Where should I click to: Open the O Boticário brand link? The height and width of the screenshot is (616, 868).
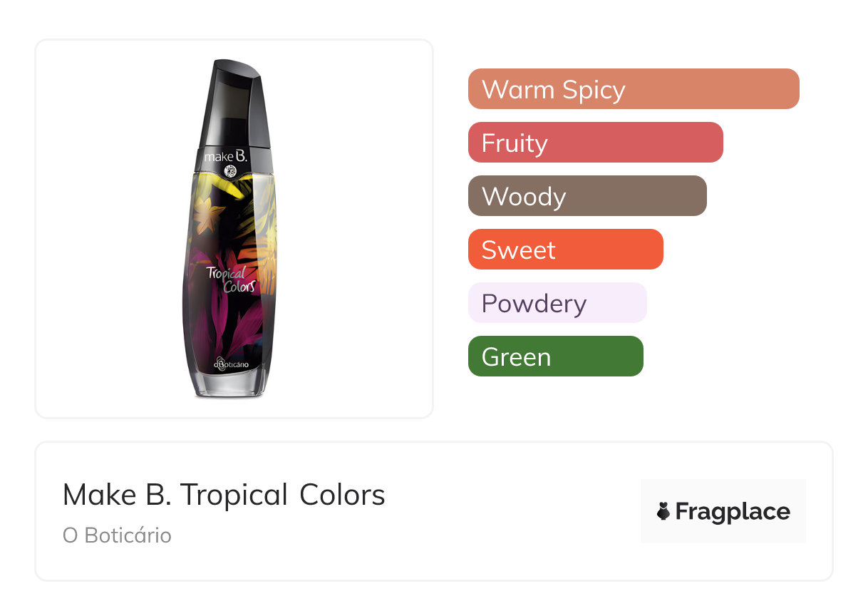[117, 535]
